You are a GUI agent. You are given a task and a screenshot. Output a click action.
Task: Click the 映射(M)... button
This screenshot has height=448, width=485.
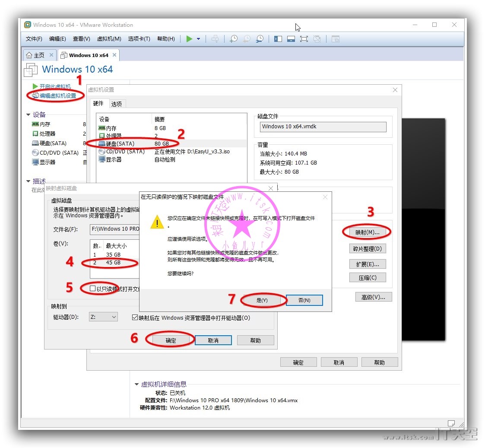click(368, 232)
